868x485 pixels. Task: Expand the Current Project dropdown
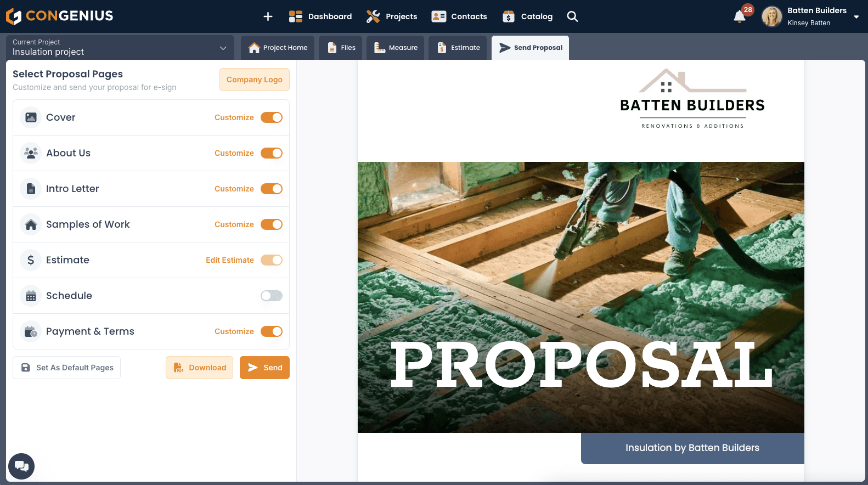click(x=120, y=48)
